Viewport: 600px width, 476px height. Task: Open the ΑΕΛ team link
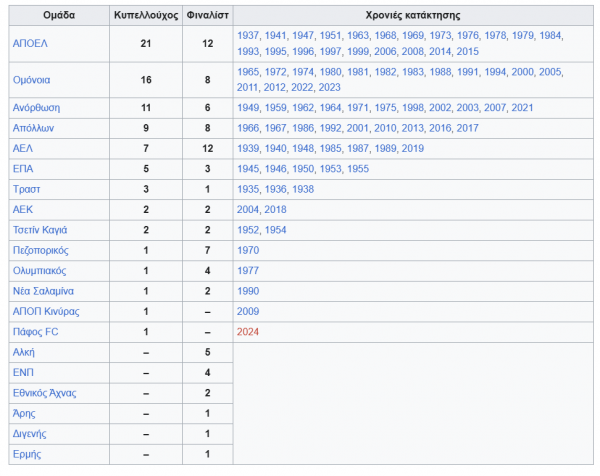click(23, 148)
